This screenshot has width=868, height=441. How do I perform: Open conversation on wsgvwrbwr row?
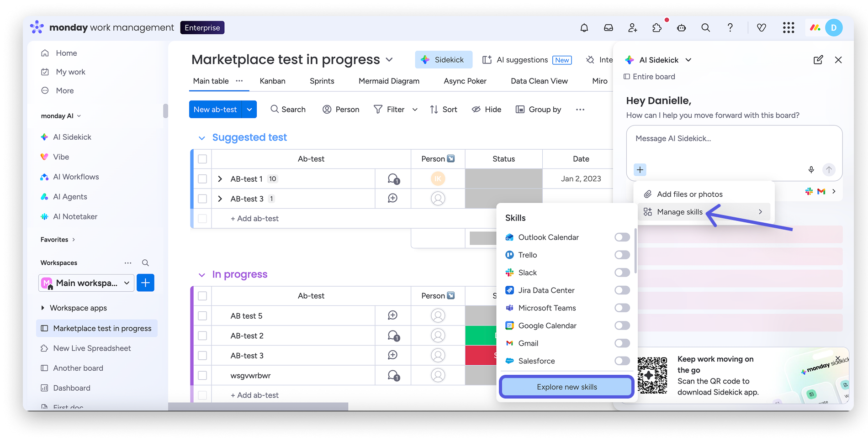[393, 376]
